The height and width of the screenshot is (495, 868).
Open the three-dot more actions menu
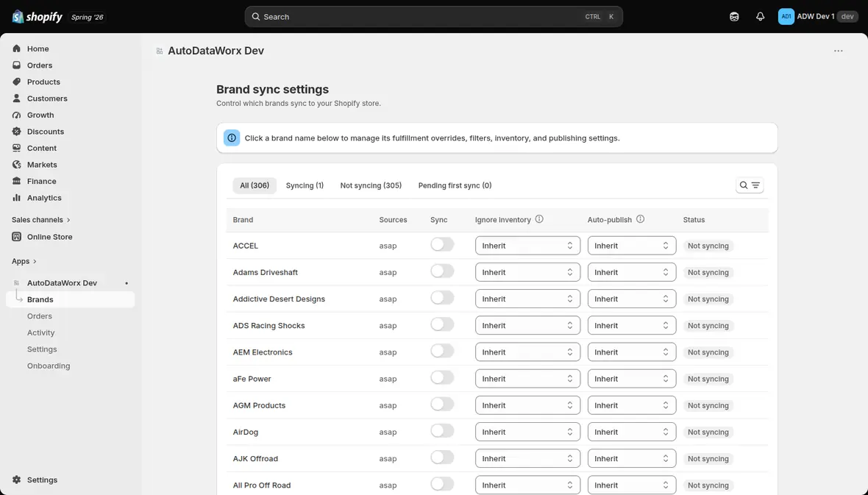click(x=838, y=51)
